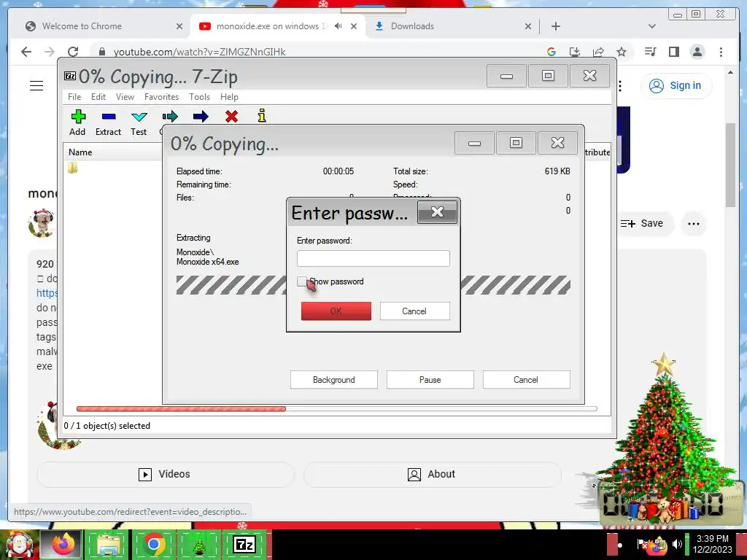Bookmark this page with the star icon
This screenshot has width=747, height=560.
pyautogui.click(x=622, y=52)
